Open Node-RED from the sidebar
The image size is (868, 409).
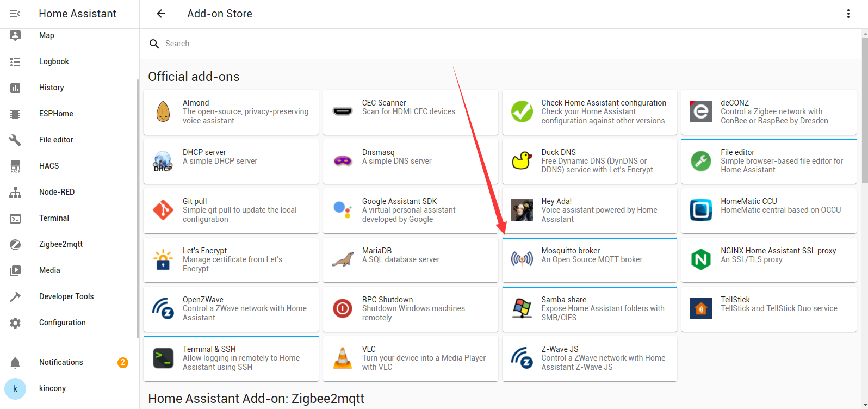click(x=57, y=192)
